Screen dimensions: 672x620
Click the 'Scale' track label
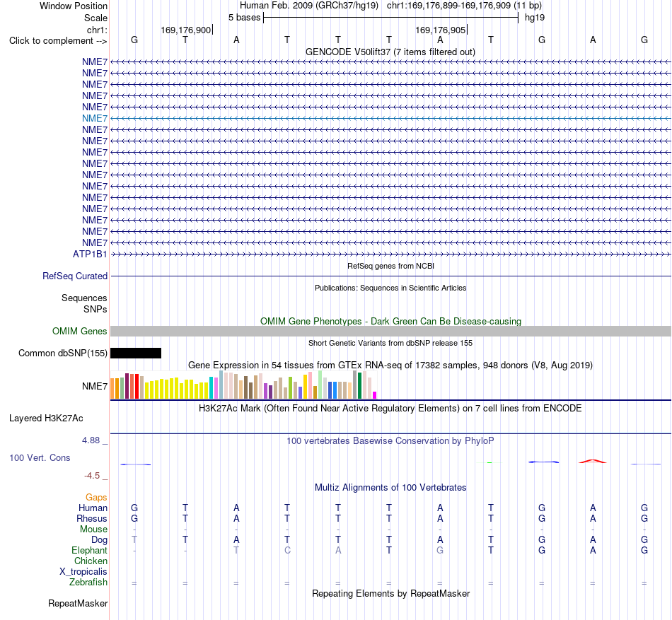point(95,18)
